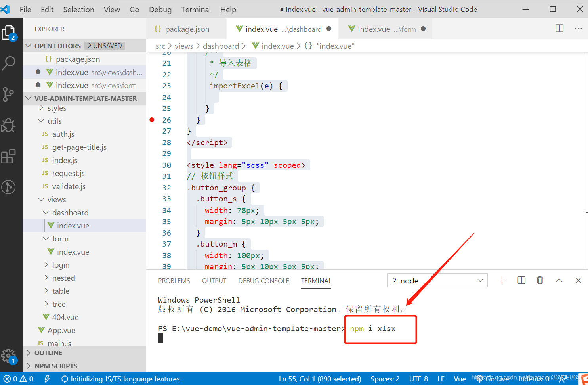Open the Extensions view
The width and height of the screenshot is (588, 385).
(x=8, y=157)
